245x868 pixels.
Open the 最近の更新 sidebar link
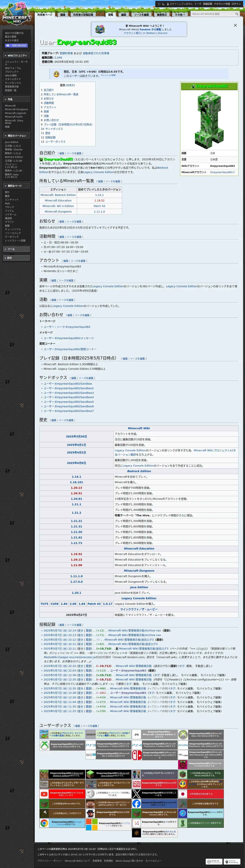[x=11, y=37]
